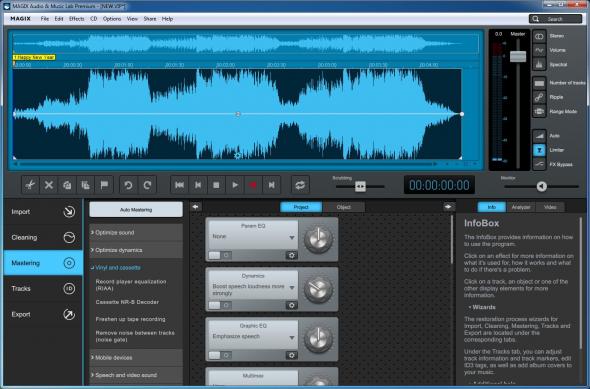Screen dimensions: 590x389
Task: Open the Spectral display icon
Action: pyautogui.click(x=539, y=64)
